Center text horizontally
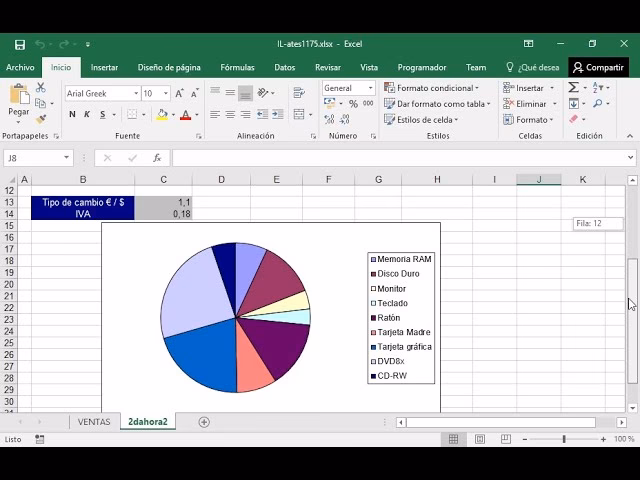Image resolution: width=640 pixels, height=480 pixels. point(230,115)
